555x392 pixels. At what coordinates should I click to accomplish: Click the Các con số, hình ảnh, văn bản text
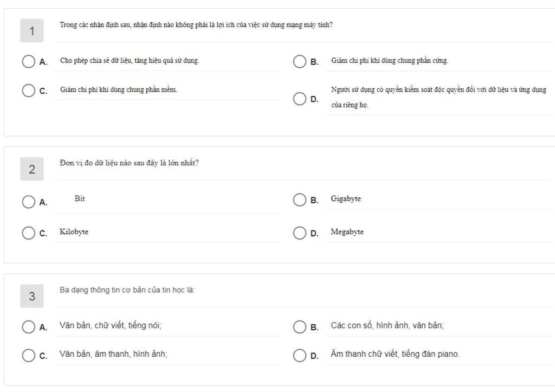(x=388, y=326)
